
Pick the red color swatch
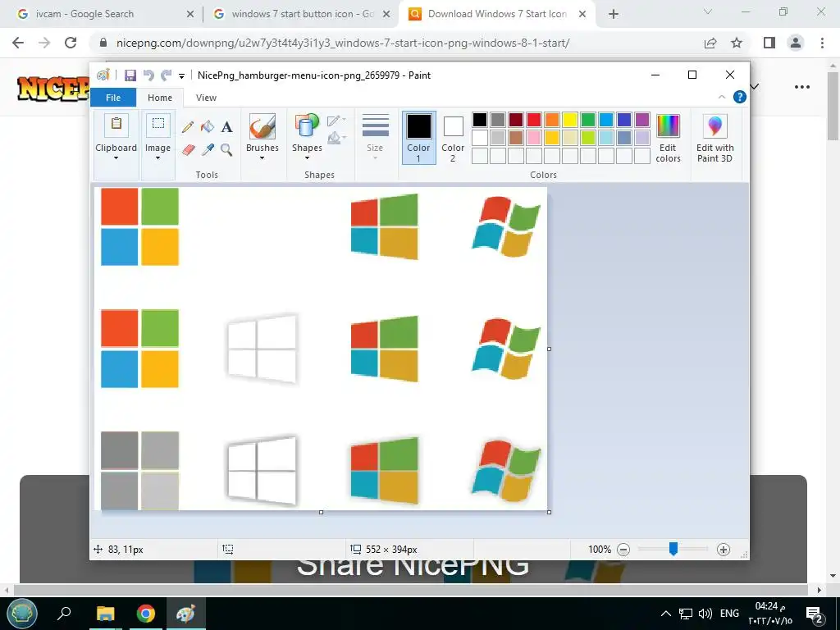point(534,120)
